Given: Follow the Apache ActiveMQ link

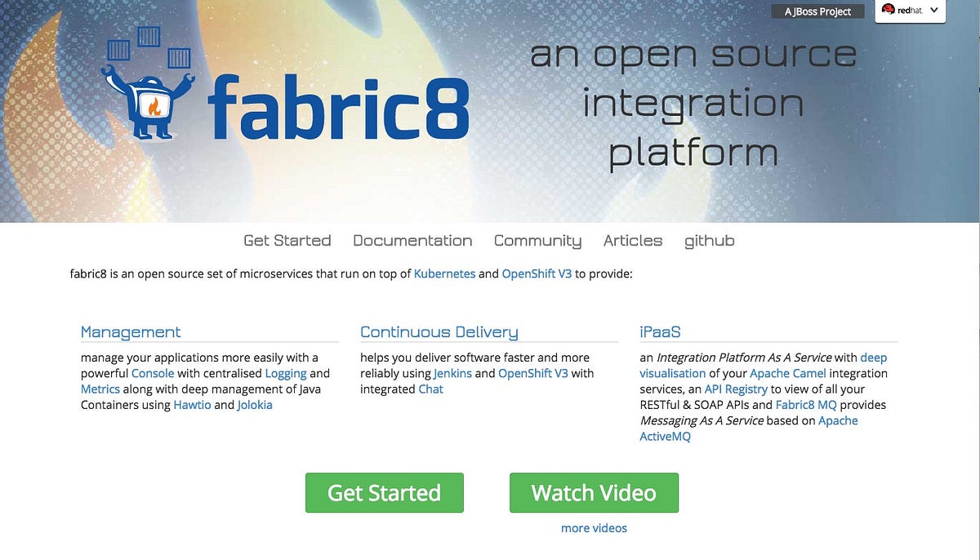Looking at the screenshot, I should pyautogui.click(x=748, y=429).
